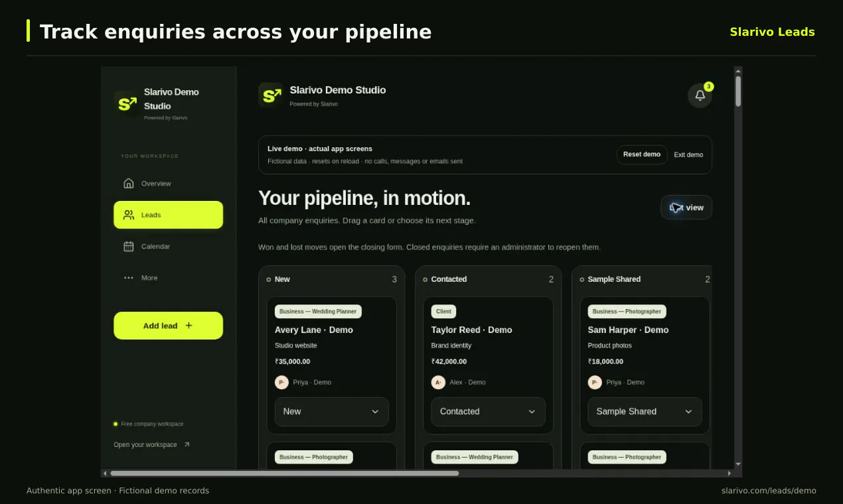Screen dimensions: 843x504
Task: Click the Add lead button
Action: (x=169, y=326)
